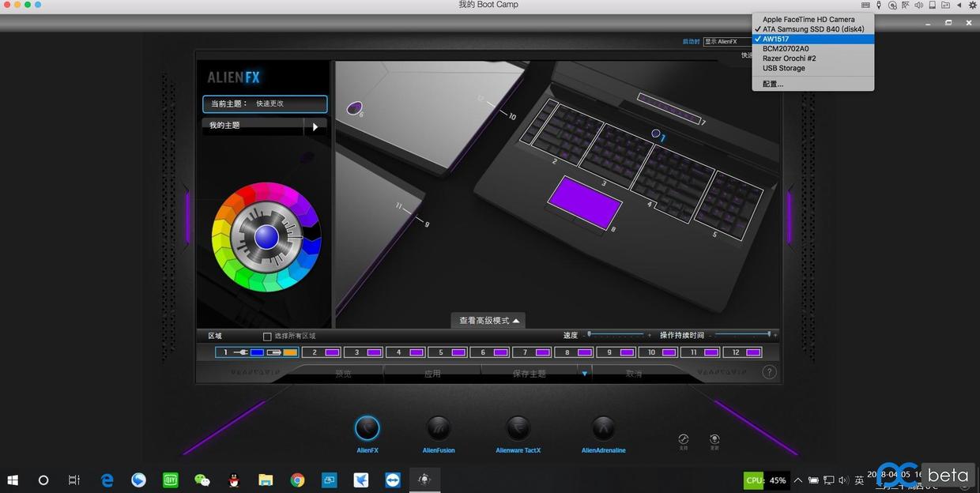Launch the AlienAdrenaline module icon
This screenshot has height=493, width=980.
pyautogui.click(x=603, y=429)
